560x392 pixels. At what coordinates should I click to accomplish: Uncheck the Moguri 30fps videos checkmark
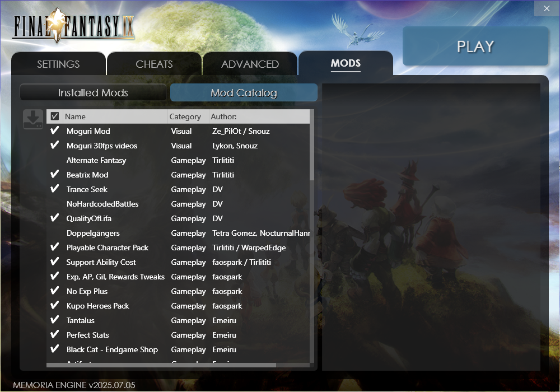55,145
